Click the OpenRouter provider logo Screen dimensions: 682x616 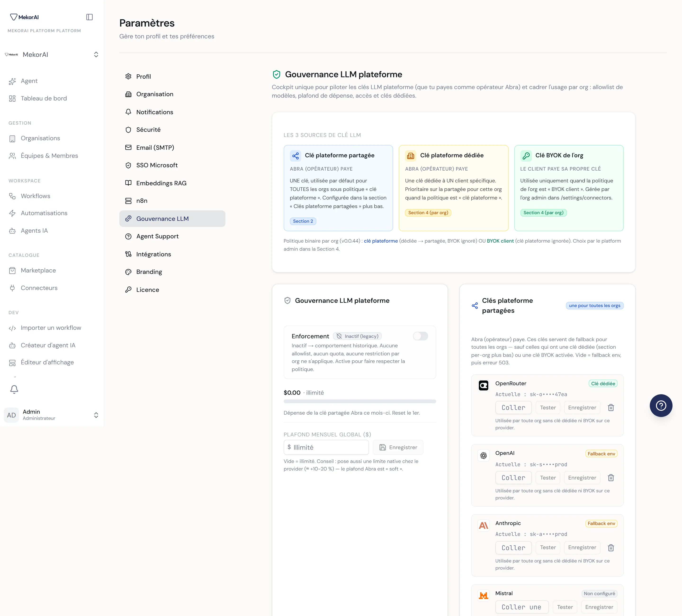[483, 385]
